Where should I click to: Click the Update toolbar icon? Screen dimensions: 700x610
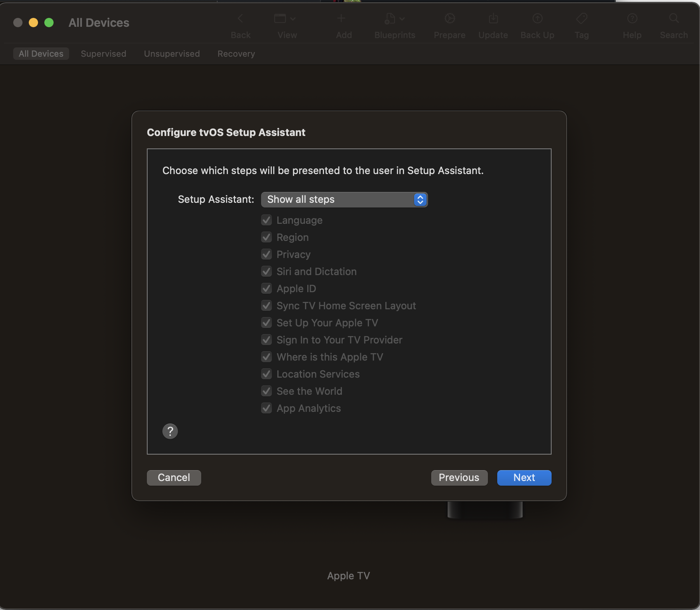click(493, 19)
